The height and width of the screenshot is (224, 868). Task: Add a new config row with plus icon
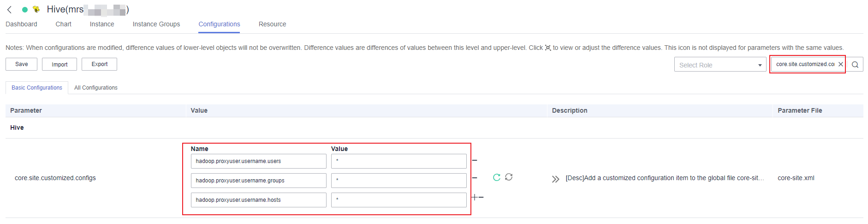point(475,197)
